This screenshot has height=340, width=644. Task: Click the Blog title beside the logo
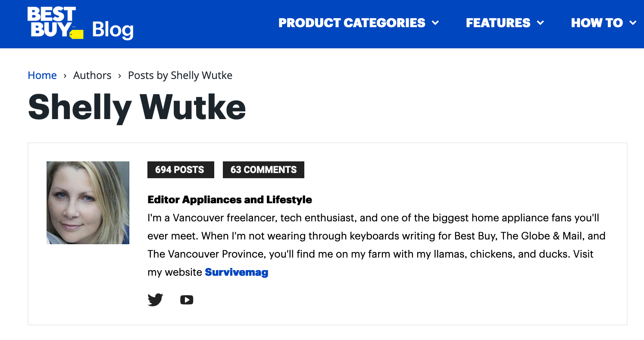113,29
